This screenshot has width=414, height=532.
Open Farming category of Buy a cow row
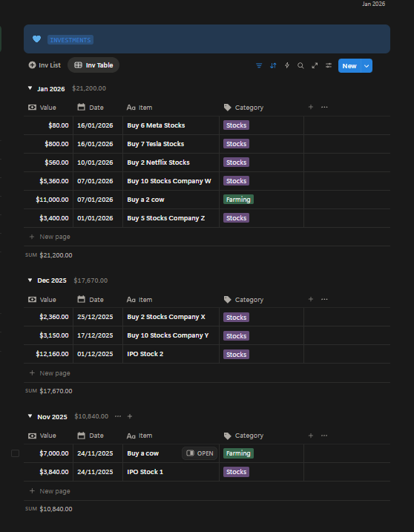(x=238, y=453)
